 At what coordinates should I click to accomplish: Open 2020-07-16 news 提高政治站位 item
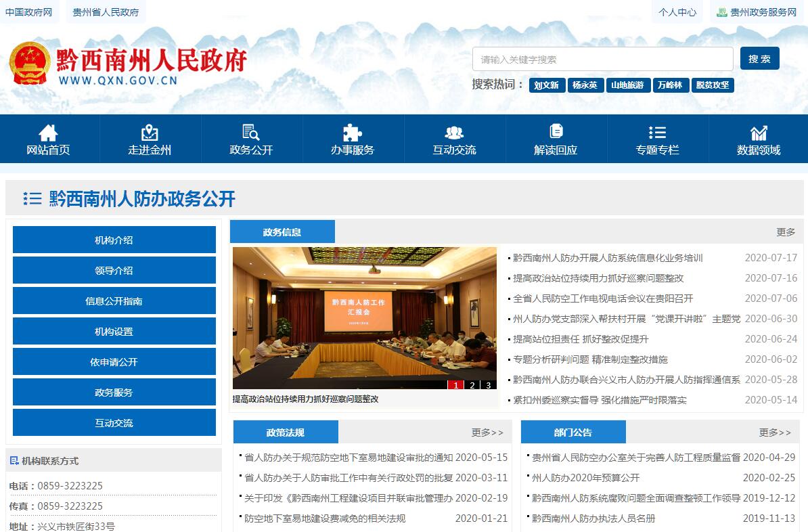tap(598, 278)
